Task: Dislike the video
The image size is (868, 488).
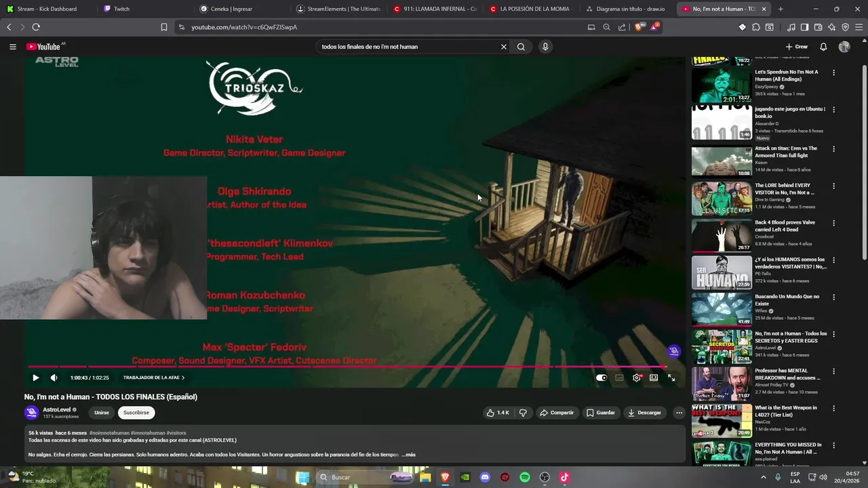Action: pos(523,412)
